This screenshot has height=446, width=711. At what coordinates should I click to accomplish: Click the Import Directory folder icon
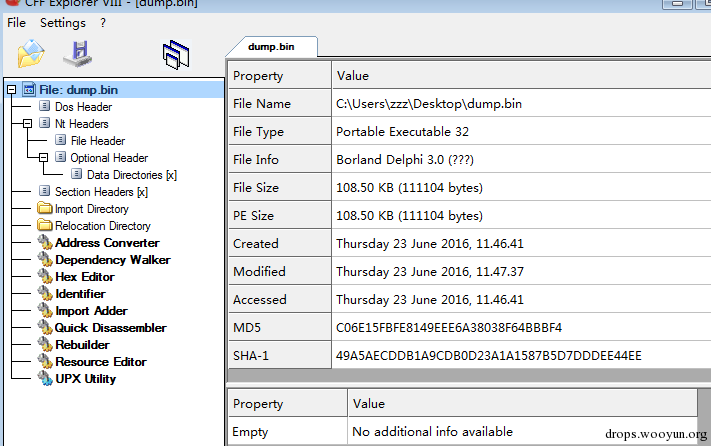pyautogui.click(x=45, y=208)
